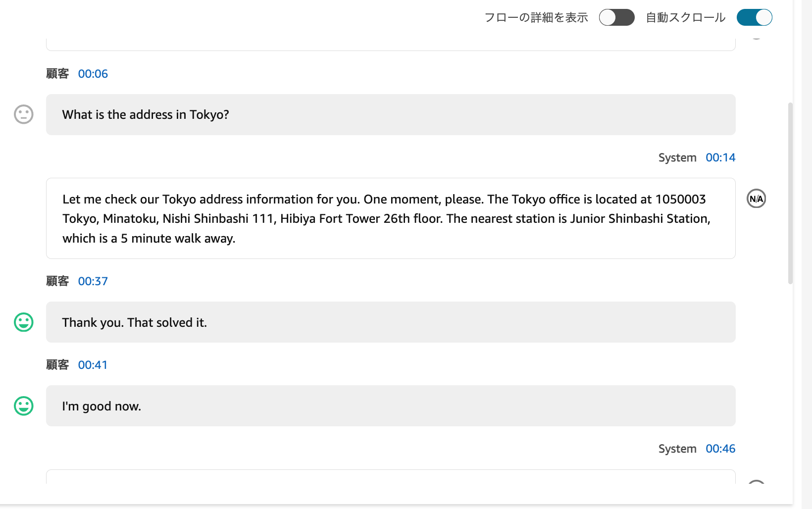Click the 顧客 label above Tokyo question
Image resolution: width=812 pixels, height=509 pixels.
pyautogui.click(x=57, y=74)
